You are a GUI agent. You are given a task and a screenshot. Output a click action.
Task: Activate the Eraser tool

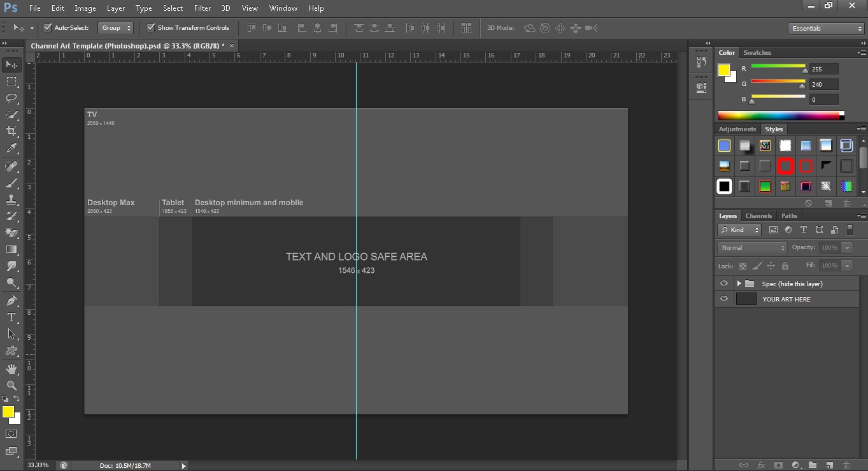click(x=11, y=233)
